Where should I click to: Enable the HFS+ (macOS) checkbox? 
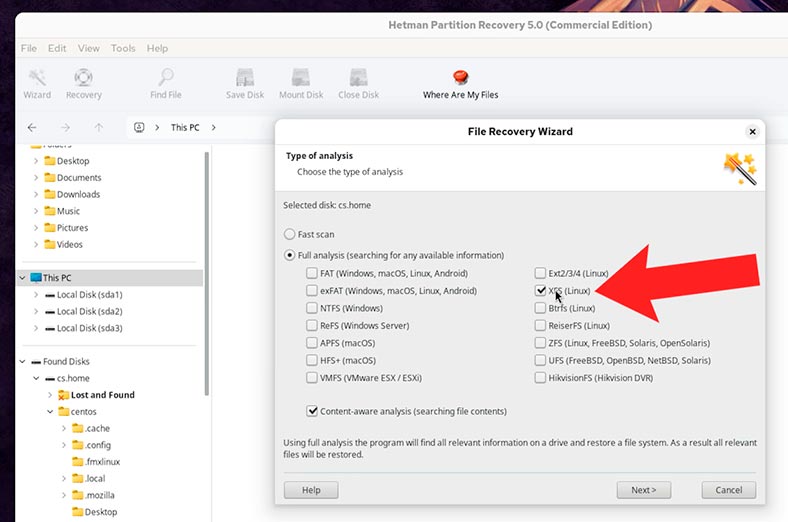point(312,360)
